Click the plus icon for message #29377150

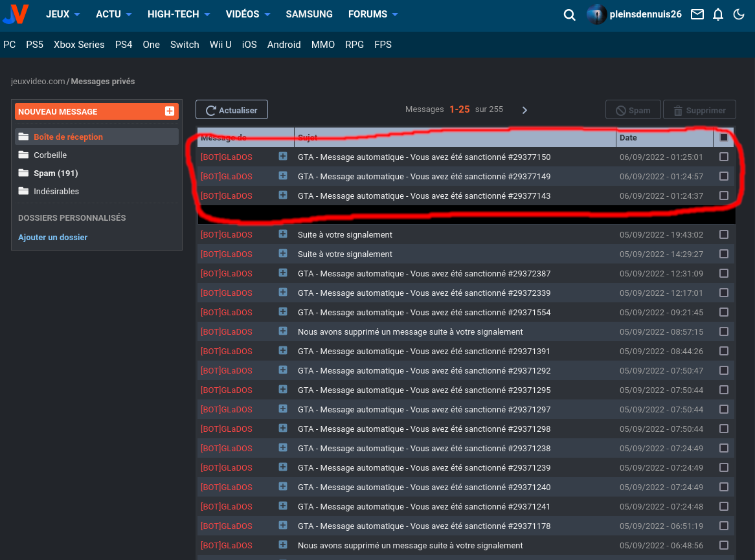point(283,157)
